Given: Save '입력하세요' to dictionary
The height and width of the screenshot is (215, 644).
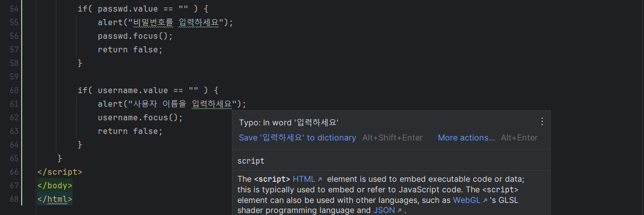Looking at the screenshot, I should click(297, 137).
